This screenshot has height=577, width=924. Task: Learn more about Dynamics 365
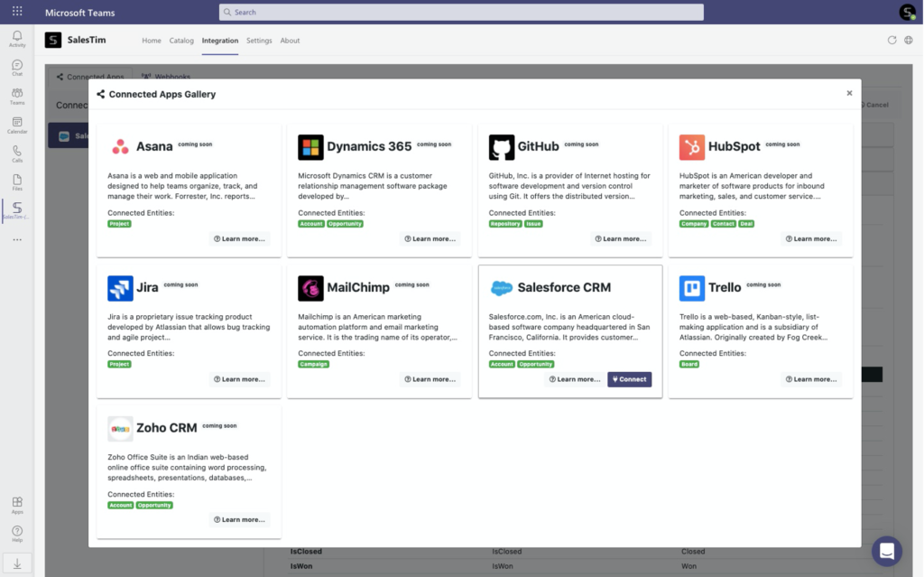coord(430,239)
